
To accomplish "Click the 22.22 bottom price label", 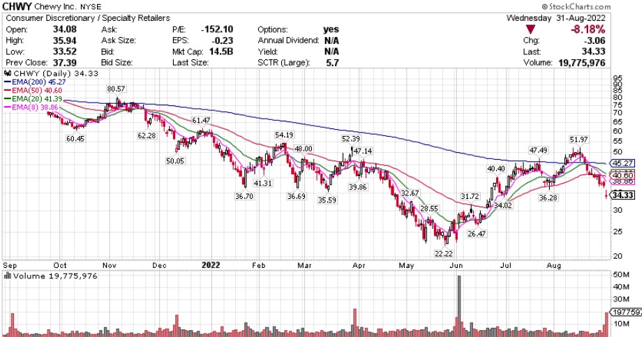I will (x=444, y=254).
